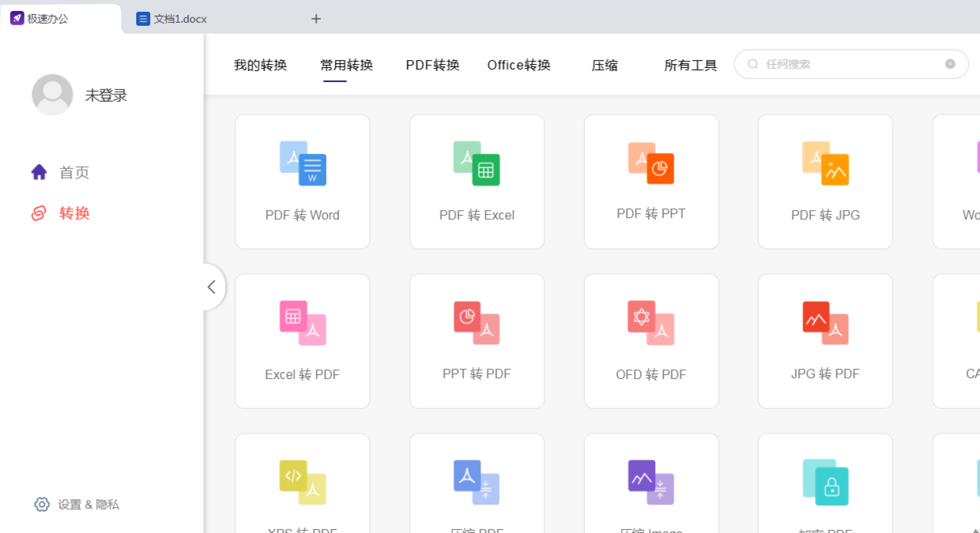Viewport: 980px width, 533px height.
Task: Click the Excel 转 PDF label
Action: 303,374
